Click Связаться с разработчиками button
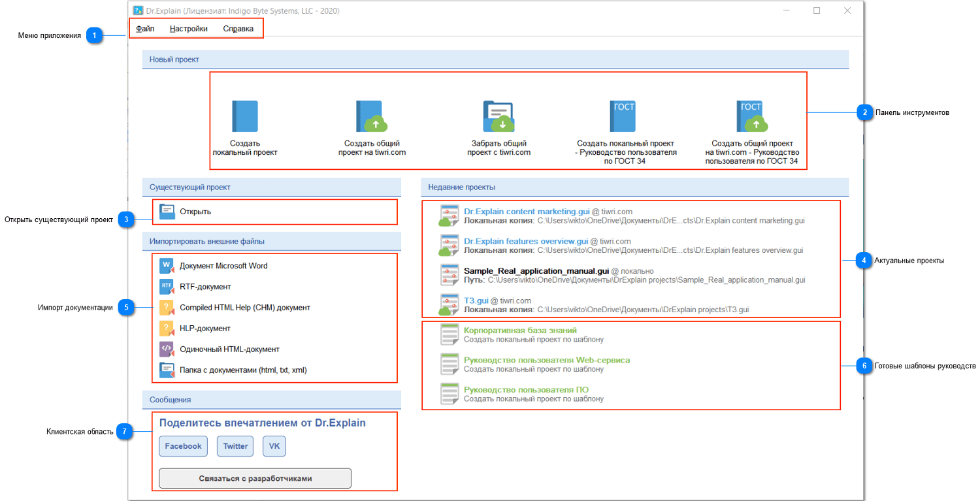Image resolution: width=980 pixels, height=501 pixels. (255, 478)
